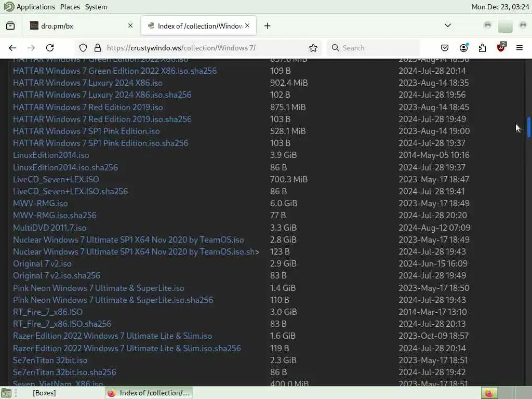This screenshot has height=399, width=532.
Task: Open the extensions puzzle icon
Action: tap(482, 48)
